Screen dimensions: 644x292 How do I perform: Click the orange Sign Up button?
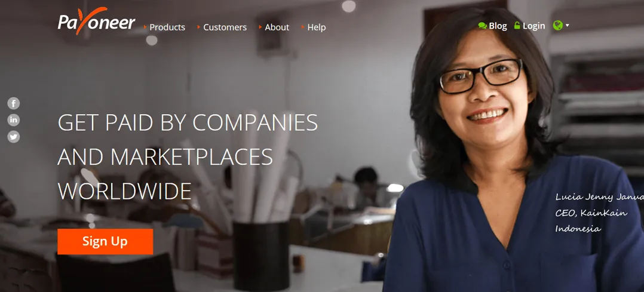pyautogui.click(x=105, y=241)
